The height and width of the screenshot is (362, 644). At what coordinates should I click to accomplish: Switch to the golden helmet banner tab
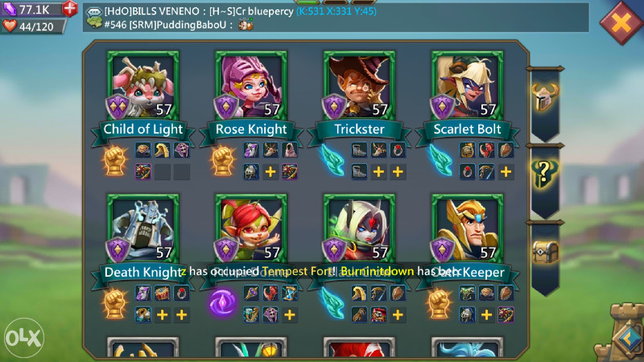[x=545, y=98]
